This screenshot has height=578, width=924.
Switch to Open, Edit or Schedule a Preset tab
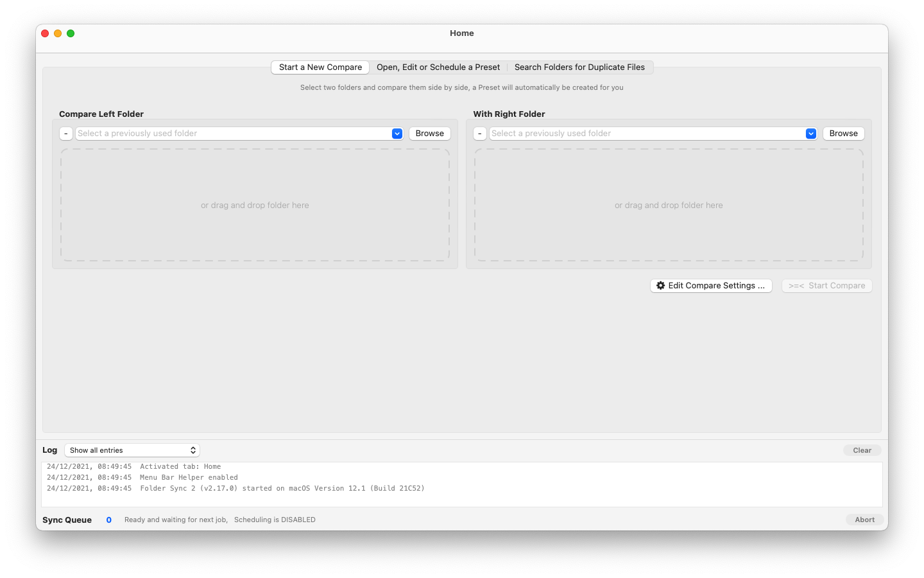(x=438, y=67)
